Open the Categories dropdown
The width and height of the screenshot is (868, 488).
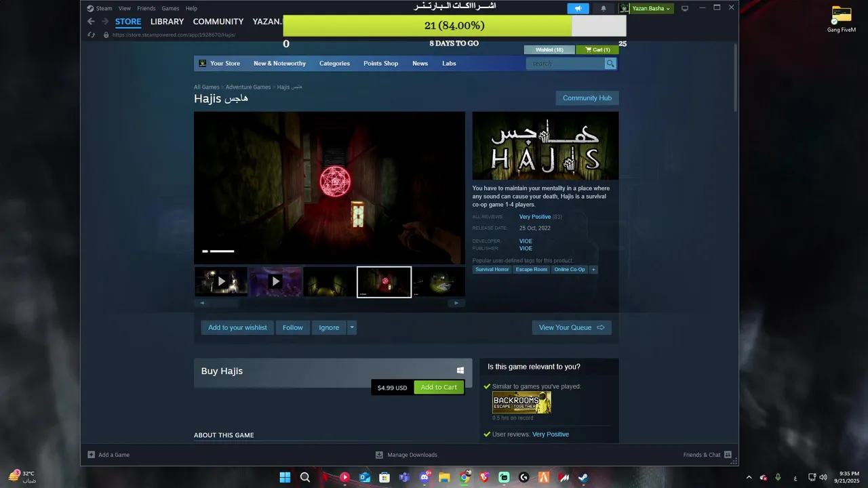click(x=334, y=64)
